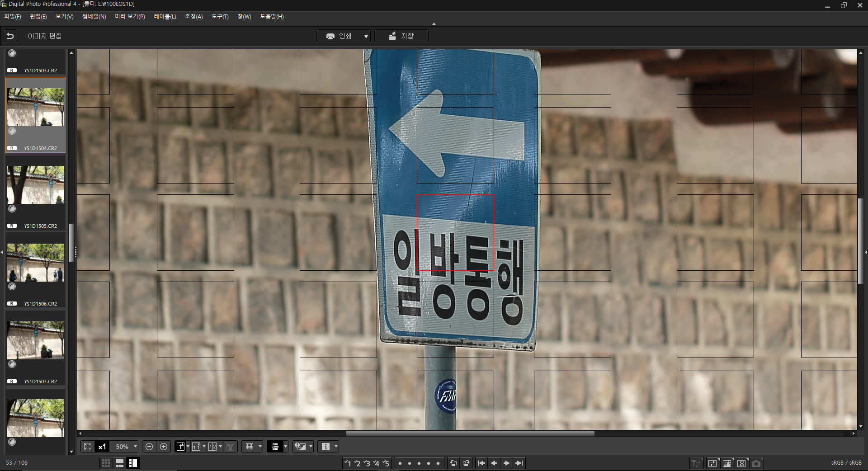868x471 pixels.
Task: Open the 레이블(L) menu
Action: [x=165, y=17]
